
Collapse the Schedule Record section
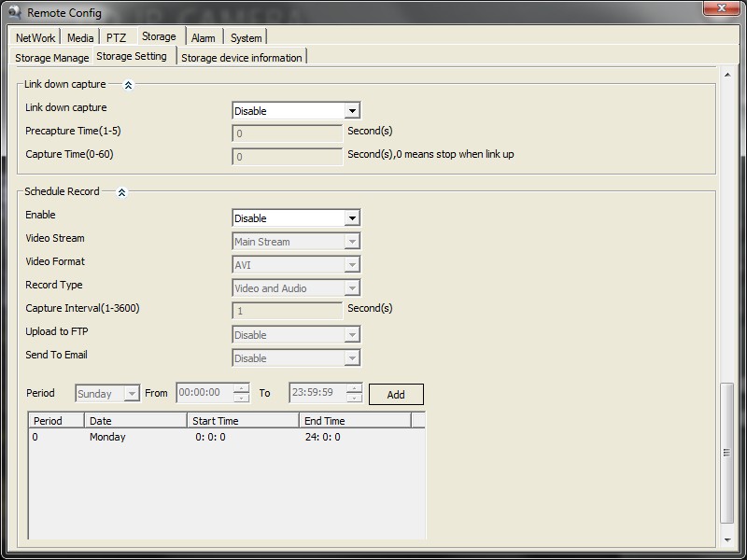coord(122,192)
